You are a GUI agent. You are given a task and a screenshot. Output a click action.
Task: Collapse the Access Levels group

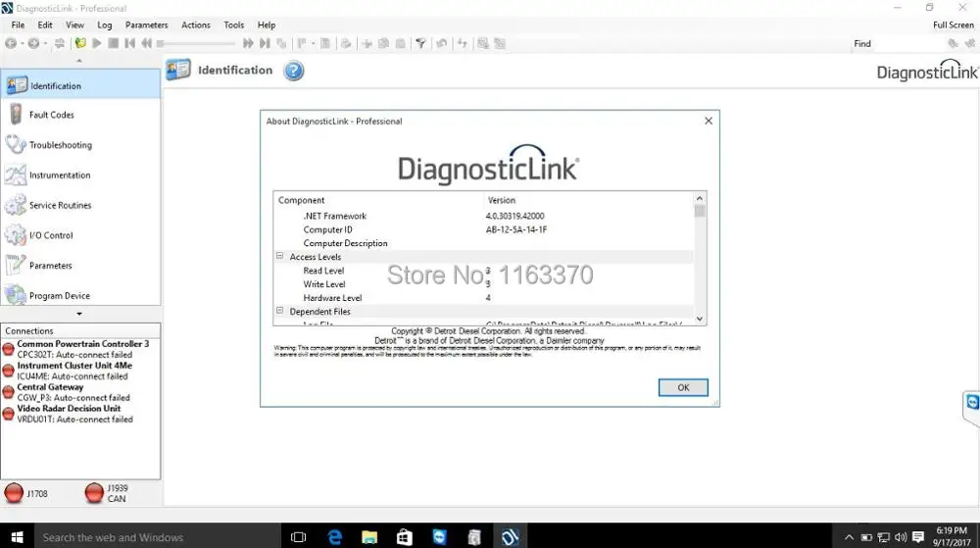click(x=280, y=256)
